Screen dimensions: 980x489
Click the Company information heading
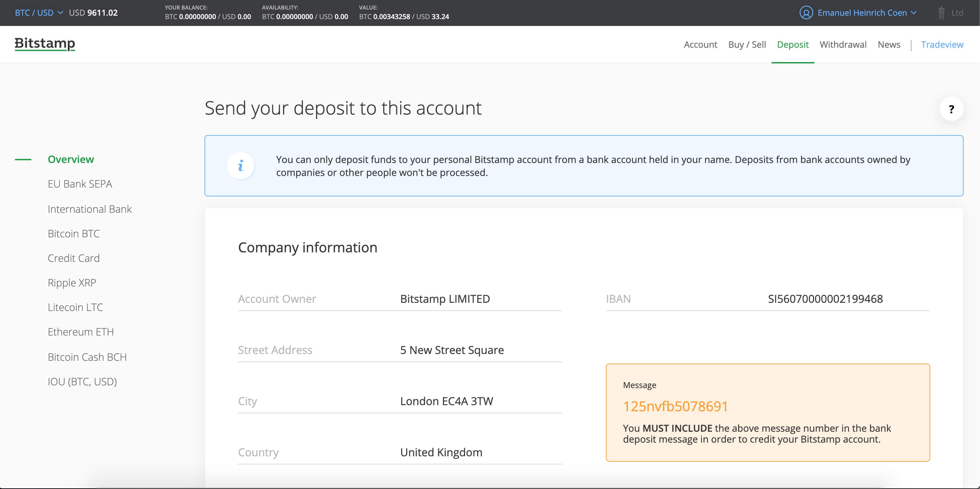point(307,248)
